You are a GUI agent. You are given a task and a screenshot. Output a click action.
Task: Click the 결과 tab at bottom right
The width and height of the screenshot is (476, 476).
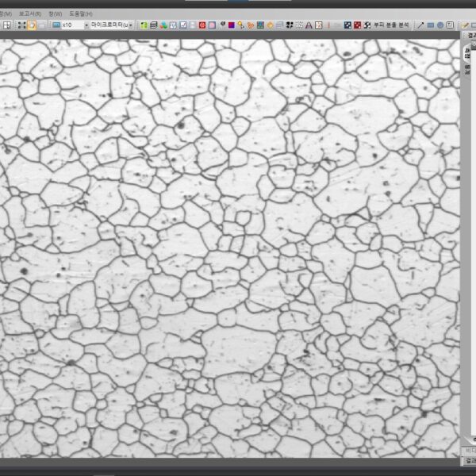(470, 459)
